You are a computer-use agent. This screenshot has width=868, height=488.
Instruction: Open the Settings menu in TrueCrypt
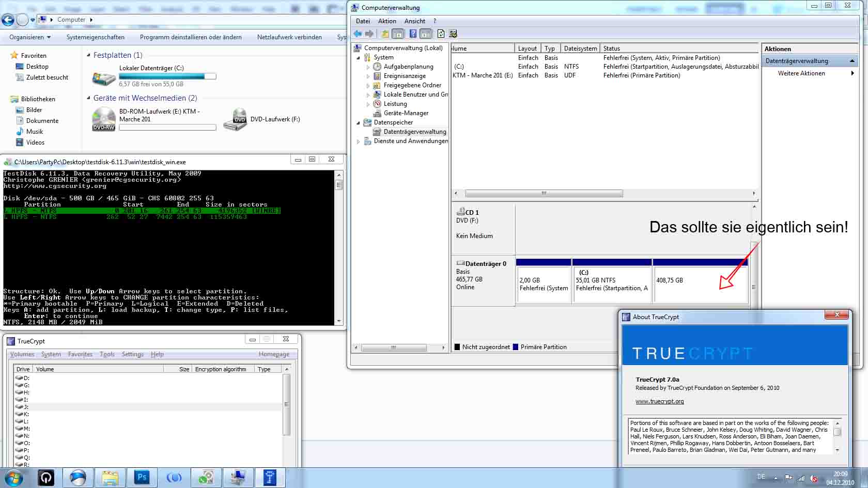(x=133, y=354)
